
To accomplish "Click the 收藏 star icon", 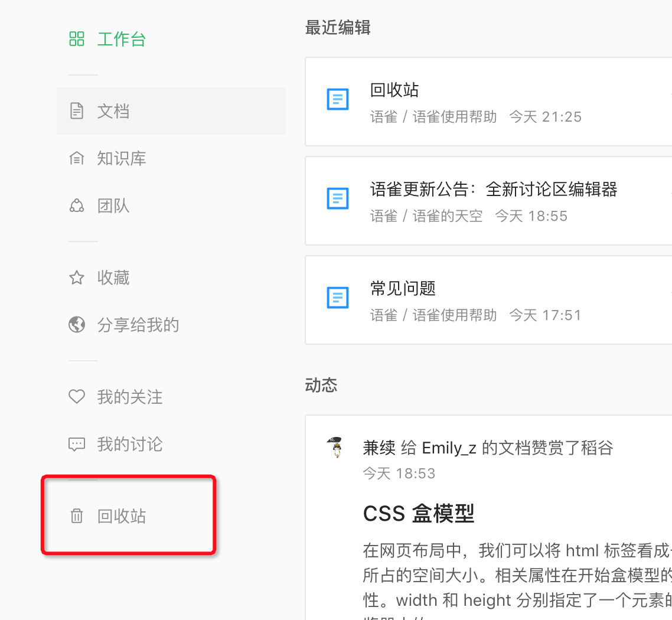I will 77,278.
